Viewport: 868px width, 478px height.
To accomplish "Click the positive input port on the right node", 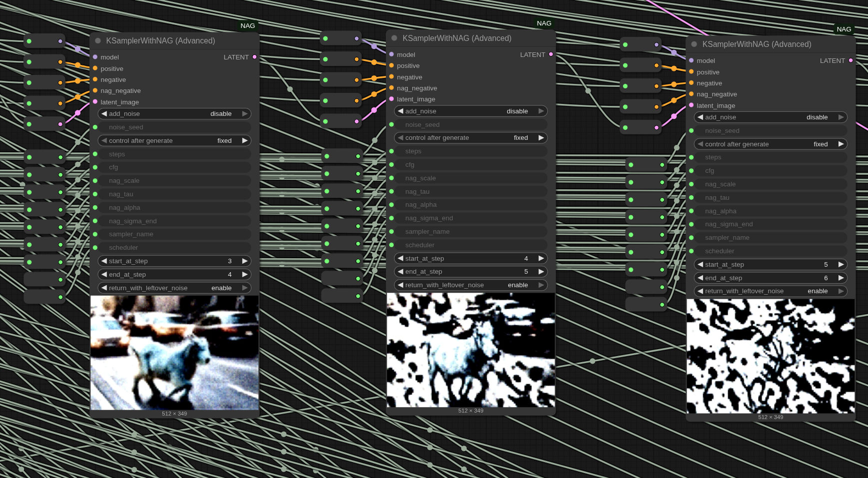I will pyautogui.click(x=691, y=72).
